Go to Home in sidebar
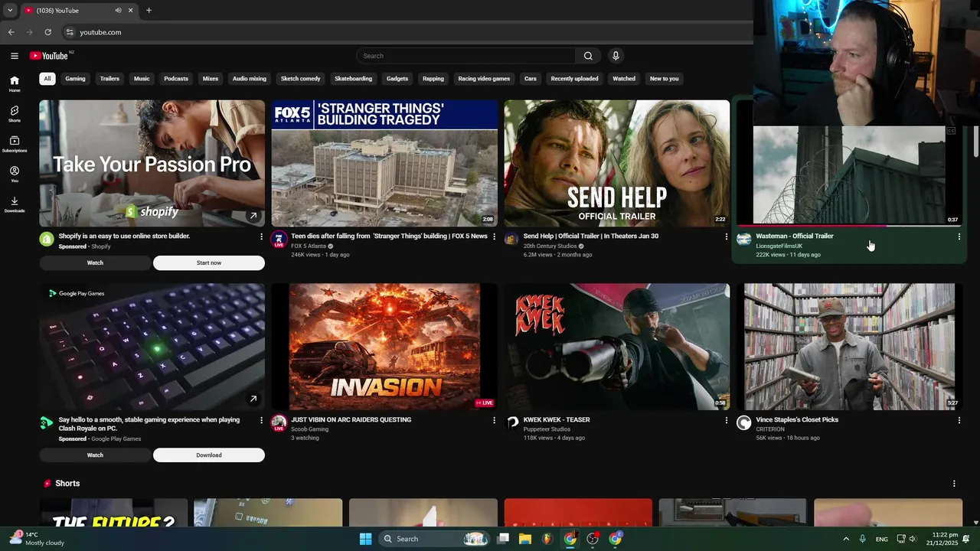 (x=15, y=84)
